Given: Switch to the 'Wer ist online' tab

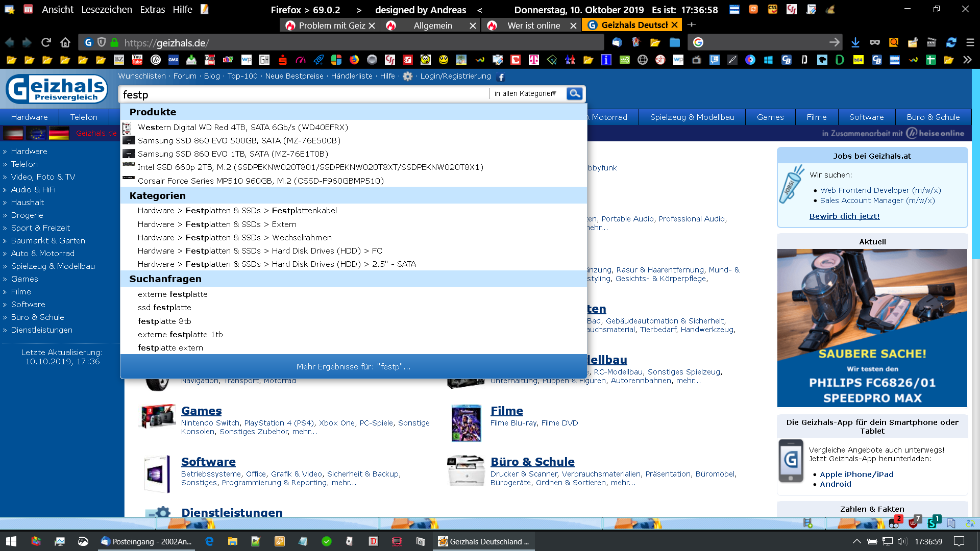Looking at the screenshot, I should pos(533,26).
